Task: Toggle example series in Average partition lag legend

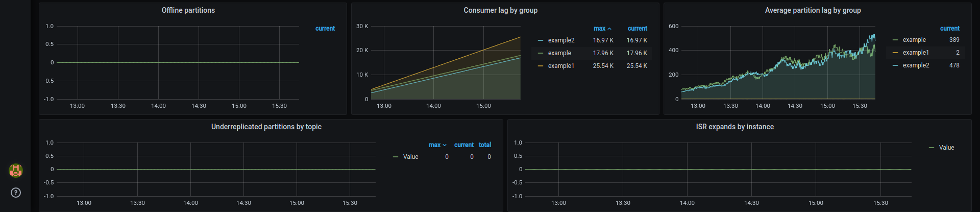Action: pos(914,40)
